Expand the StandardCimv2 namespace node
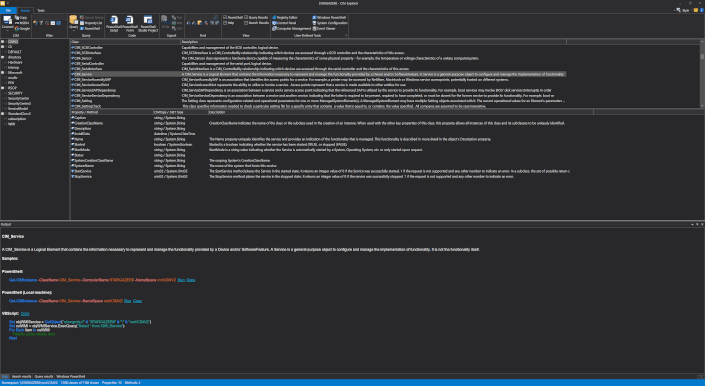The image size is (705, 386). (2, 114)
